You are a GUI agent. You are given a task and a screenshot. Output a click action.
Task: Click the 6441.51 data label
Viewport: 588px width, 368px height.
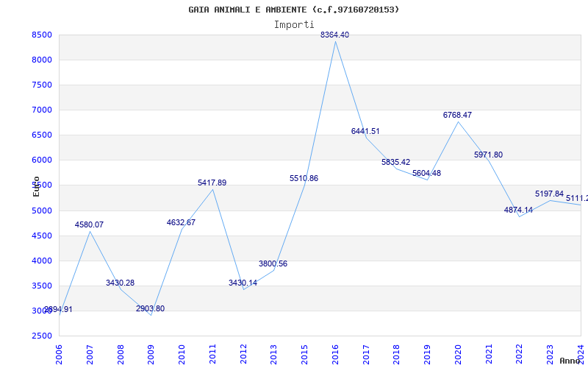365,132
